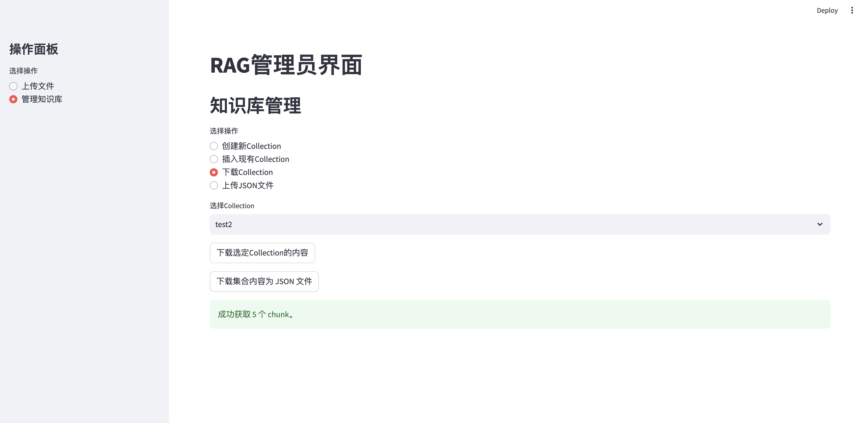Open the three-dot main menu
This screenshot has height=423, width=868.
[852, 10]
